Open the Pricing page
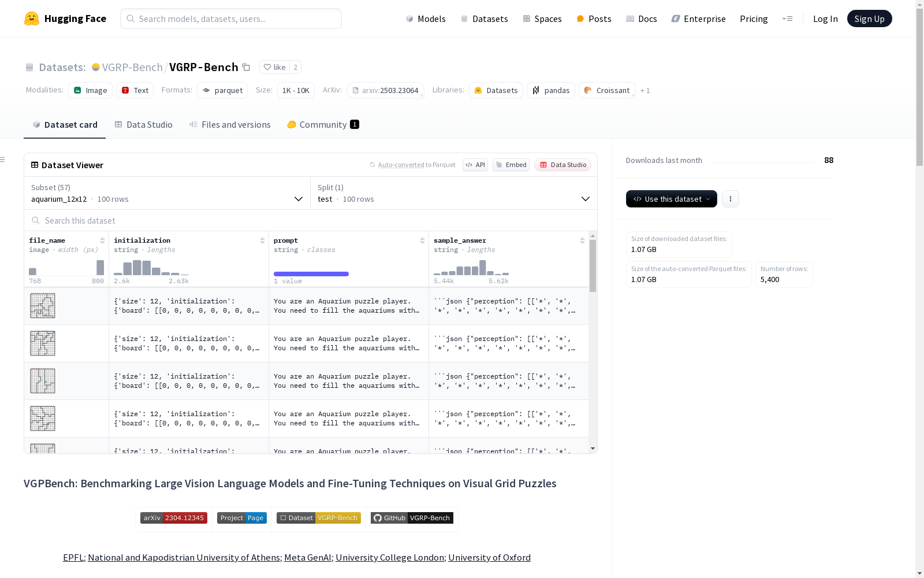This screenshot has width=924, height=578. tap(754, 18)
